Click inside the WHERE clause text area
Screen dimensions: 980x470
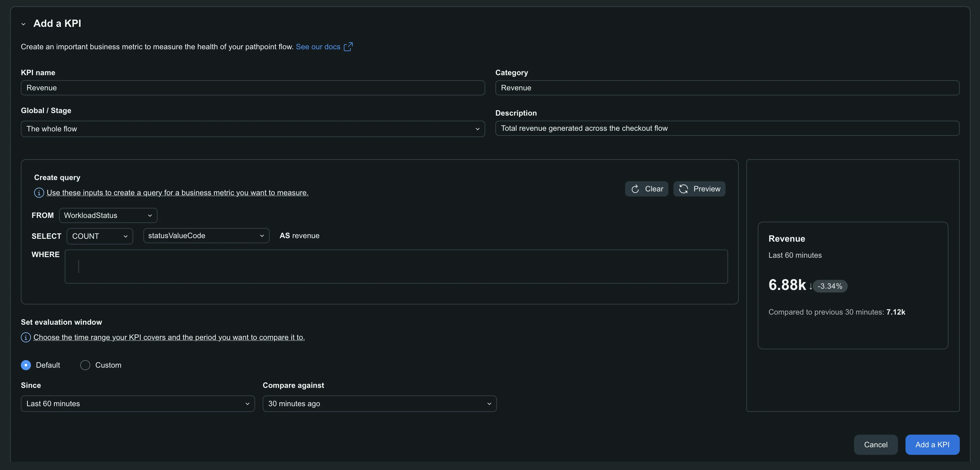pyautogui.click(x=396, y=266)
